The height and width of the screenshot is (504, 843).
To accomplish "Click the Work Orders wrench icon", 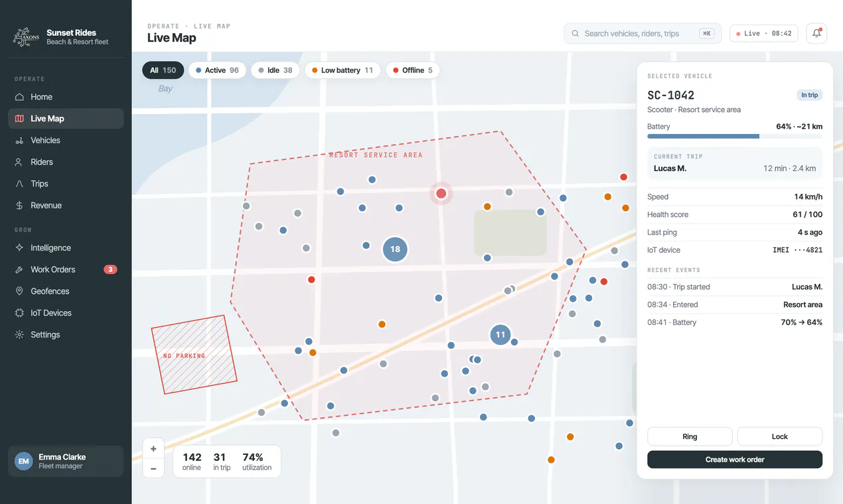I will coord(19,270).
